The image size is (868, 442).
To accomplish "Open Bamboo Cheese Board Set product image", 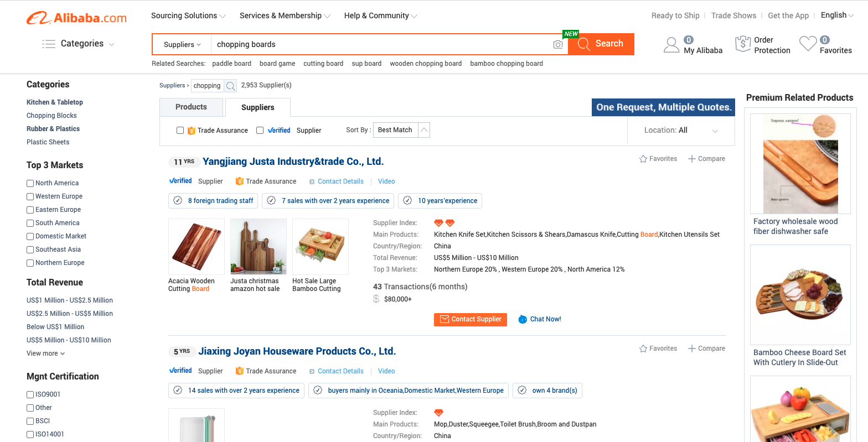I will [800, 295].
